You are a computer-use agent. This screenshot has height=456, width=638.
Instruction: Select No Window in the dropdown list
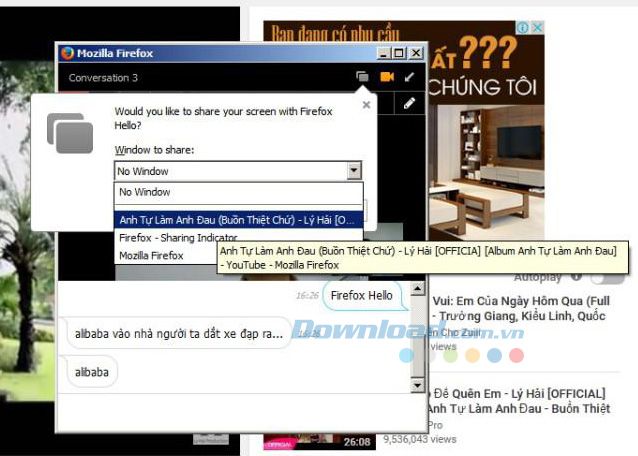coord(238,192)
